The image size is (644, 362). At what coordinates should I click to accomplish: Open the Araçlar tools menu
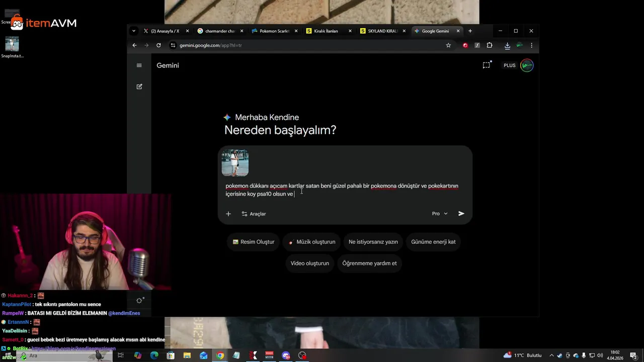(x=254, y=214)
